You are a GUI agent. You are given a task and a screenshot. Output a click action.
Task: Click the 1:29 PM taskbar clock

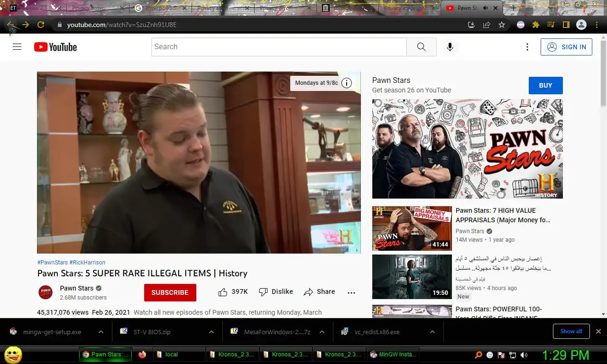[x=565, y=355]
